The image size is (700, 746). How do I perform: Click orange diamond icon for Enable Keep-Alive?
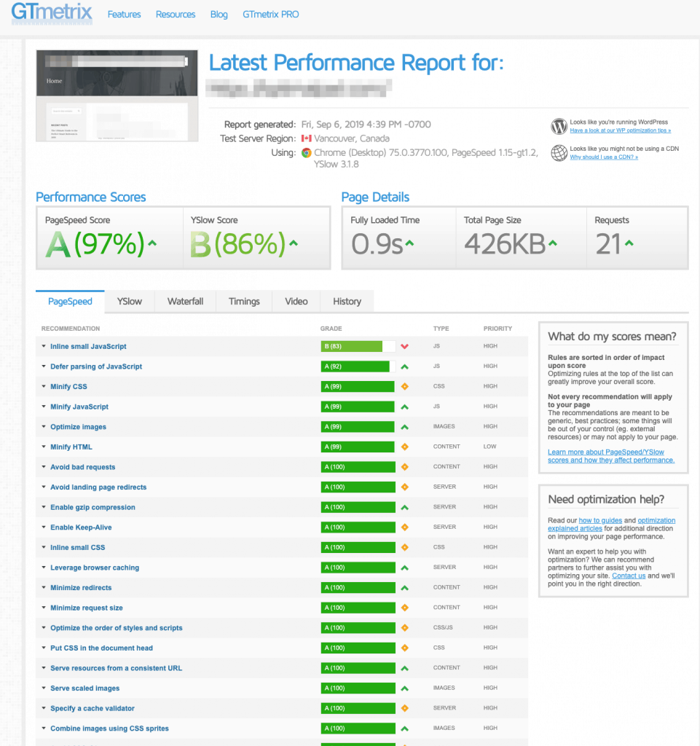(x=405, y=527)
